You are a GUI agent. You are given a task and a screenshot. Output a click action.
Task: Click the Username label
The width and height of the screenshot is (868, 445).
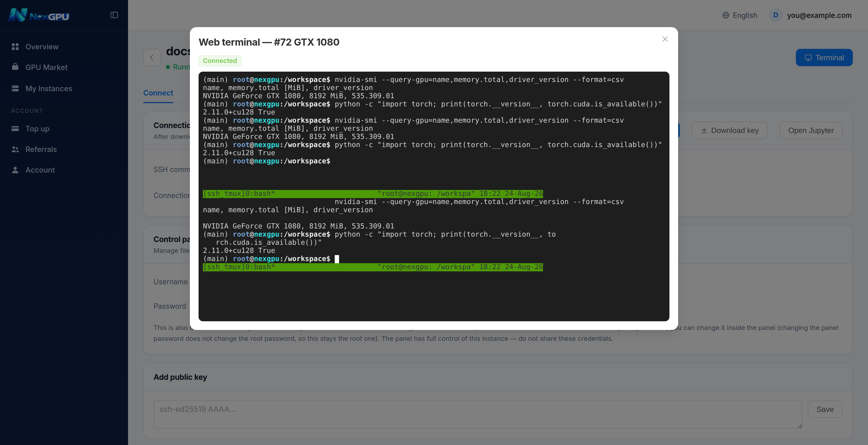point(171,282)
